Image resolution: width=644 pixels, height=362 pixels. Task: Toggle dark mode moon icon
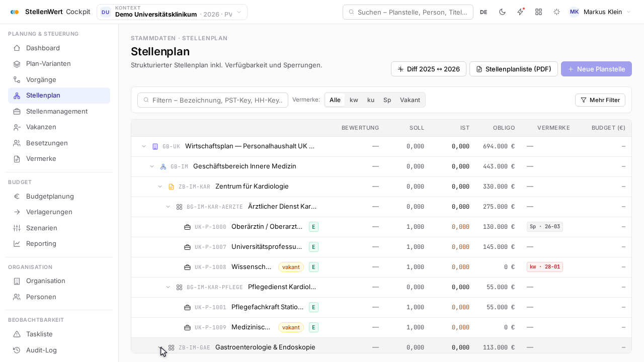502,12
